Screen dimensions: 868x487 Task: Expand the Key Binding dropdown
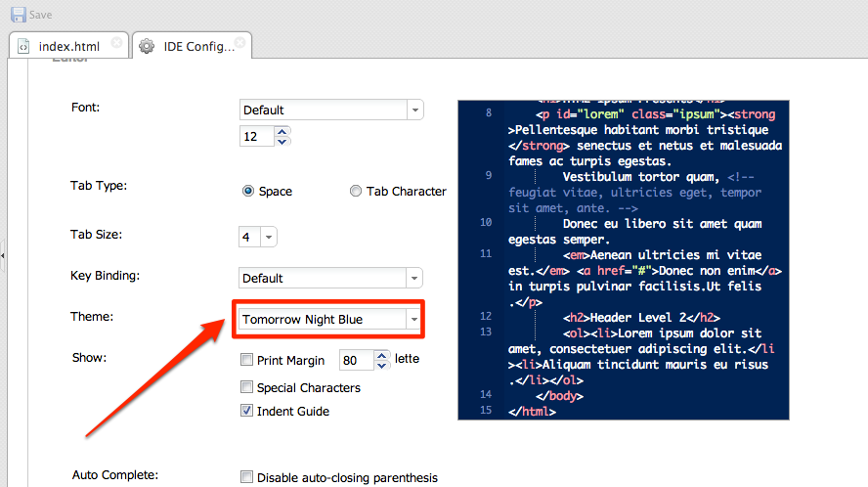[415, 279]
